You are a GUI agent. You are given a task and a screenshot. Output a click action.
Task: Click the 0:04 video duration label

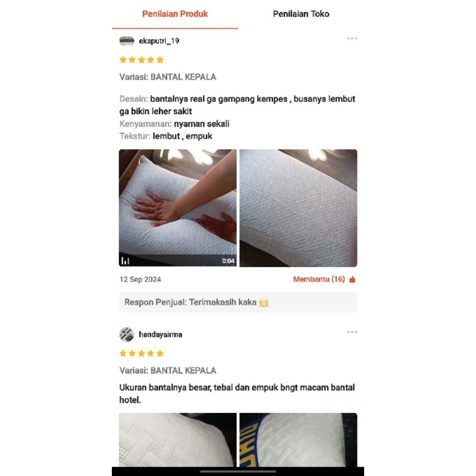pos(228,261)
